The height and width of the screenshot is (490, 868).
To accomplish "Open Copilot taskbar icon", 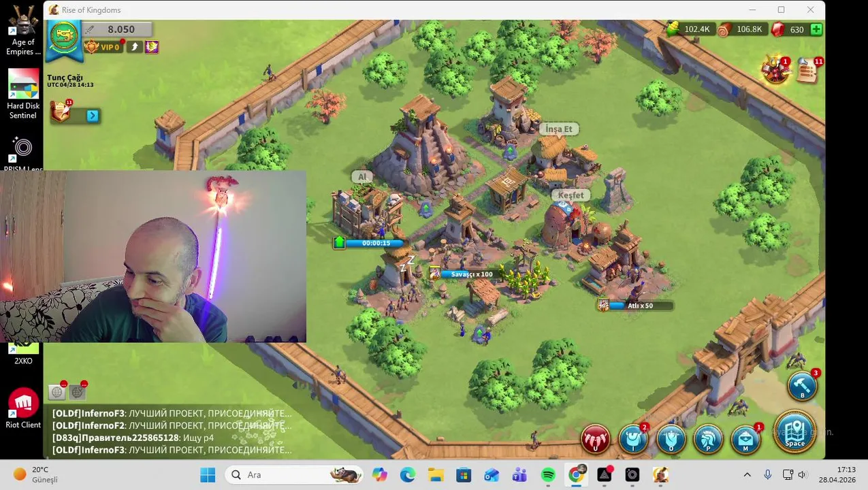I will point(380,474).
